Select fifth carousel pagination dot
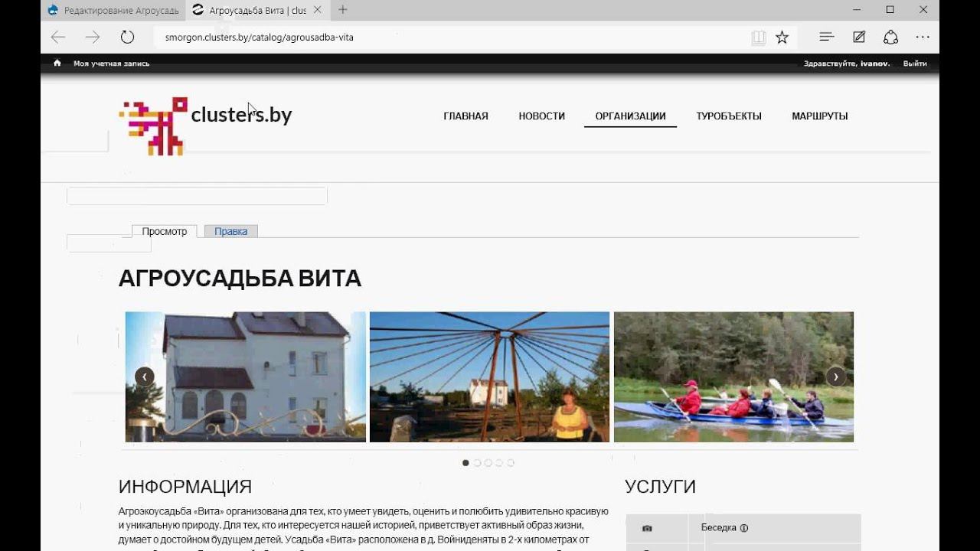 pyautogui.click(x=511, y=463)
